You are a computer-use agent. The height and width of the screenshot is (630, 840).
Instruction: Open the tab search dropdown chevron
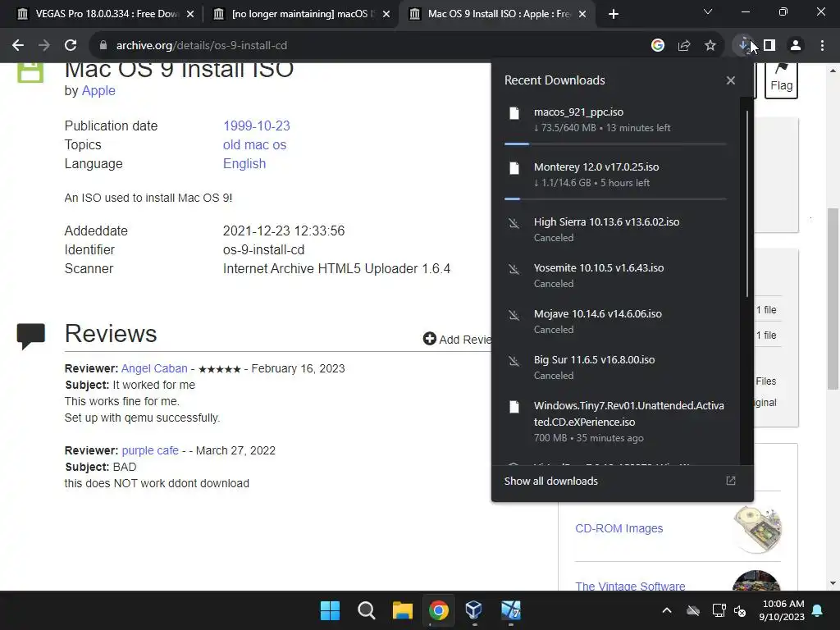tap(708, 11)
